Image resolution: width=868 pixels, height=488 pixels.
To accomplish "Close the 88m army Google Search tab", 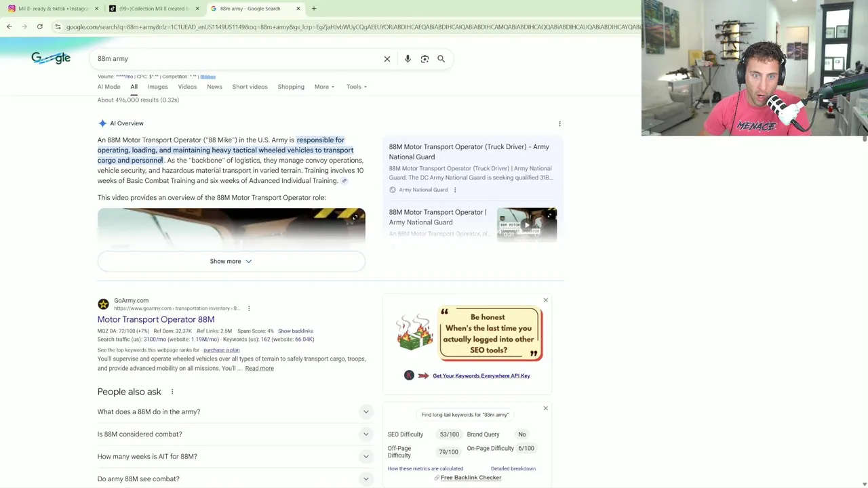I will click(x=298, y=8).
